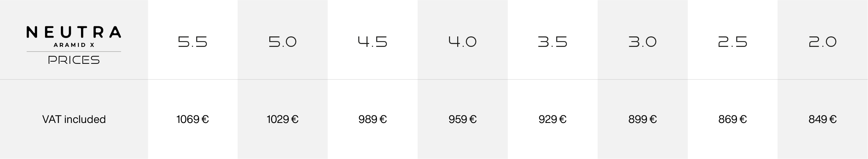Click the 4.5 size header
Image resolution: width=868 pixels, height=159 pixels.
click(373, 42)
